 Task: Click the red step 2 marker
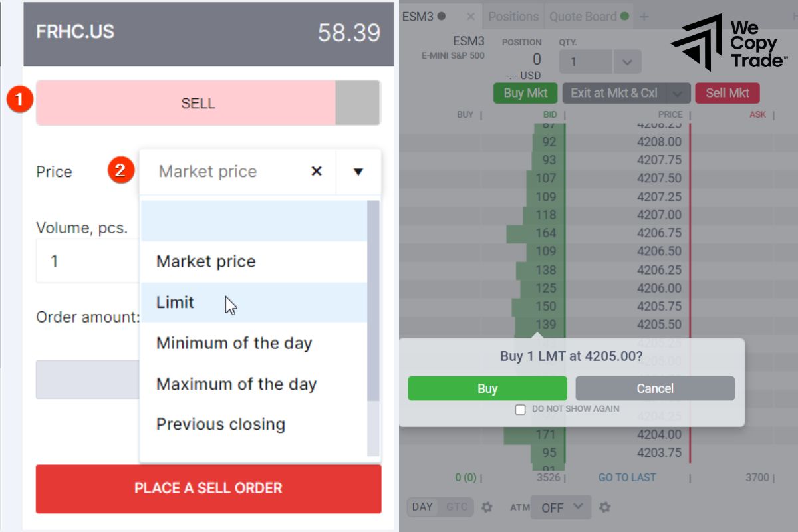(x=120, y=171)
